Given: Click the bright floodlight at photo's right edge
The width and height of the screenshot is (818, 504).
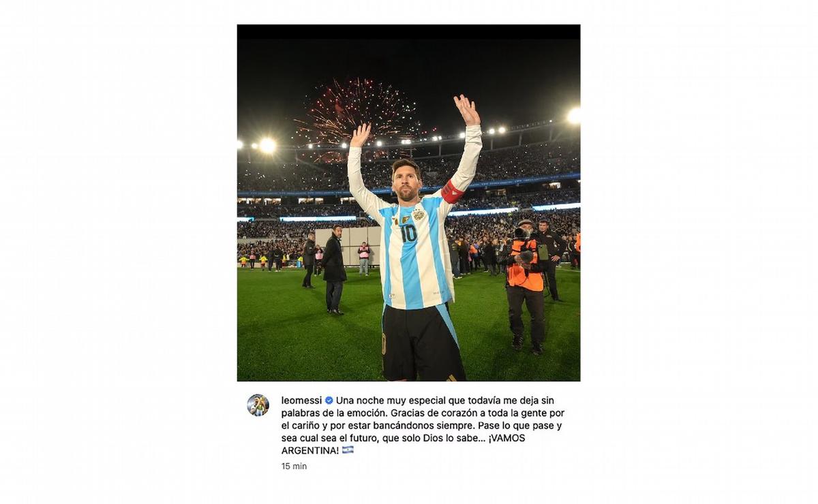Looking at the screenshot, I should tap(574, 116).
